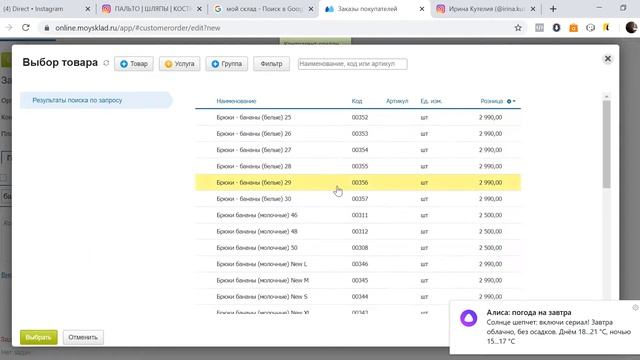The width and height of the screenshot is (640, 360).
Task: Select row Брюки бананы (молочные) New M
Action: (358, 280)
